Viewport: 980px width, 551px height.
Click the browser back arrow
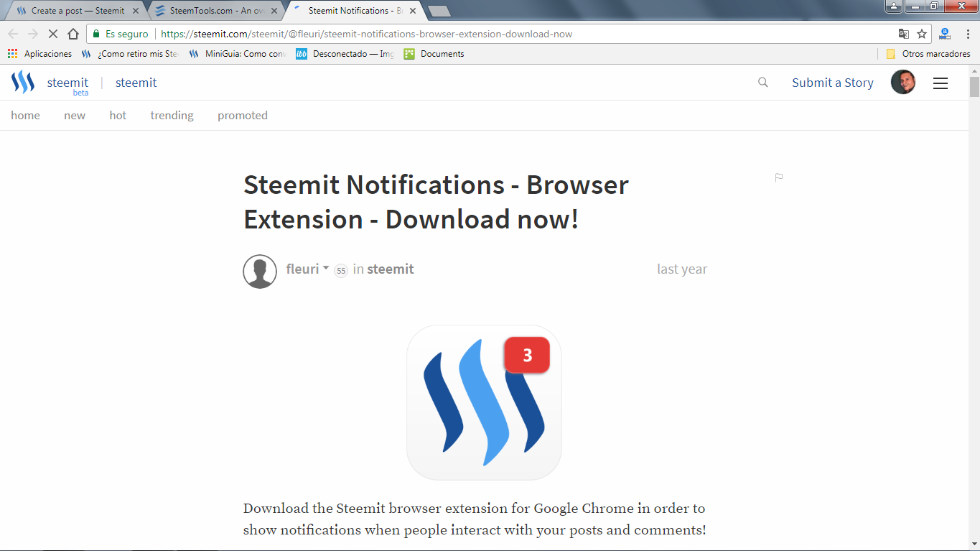click(x=13, y=34)
